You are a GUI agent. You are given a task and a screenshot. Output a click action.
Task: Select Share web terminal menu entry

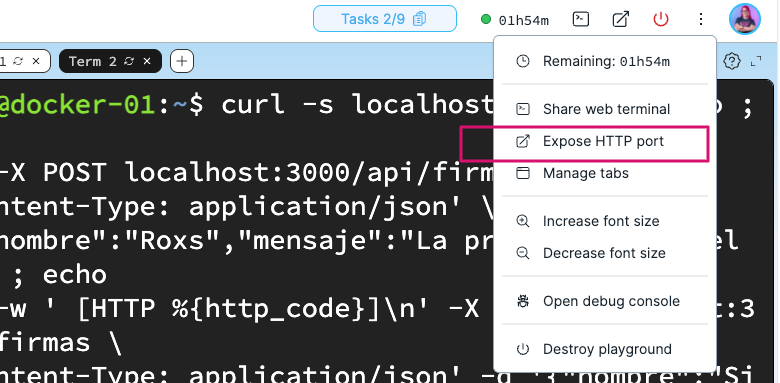604,109
